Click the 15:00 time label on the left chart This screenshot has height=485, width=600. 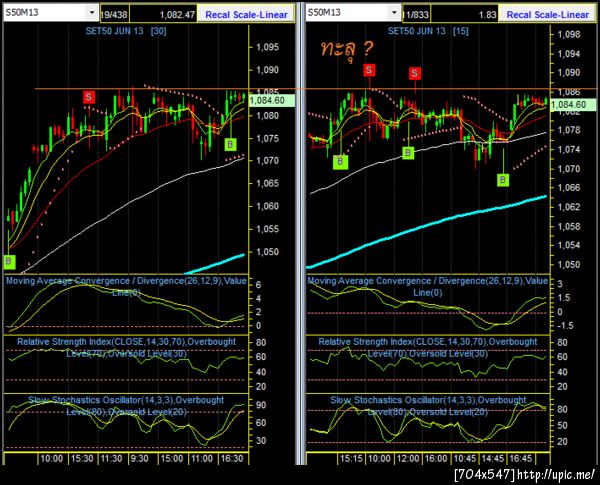tap(171, 458)
